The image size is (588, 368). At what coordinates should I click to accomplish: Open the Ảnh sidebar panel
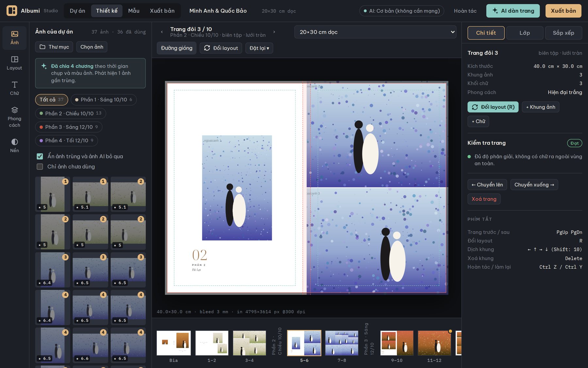pos(14,38)
